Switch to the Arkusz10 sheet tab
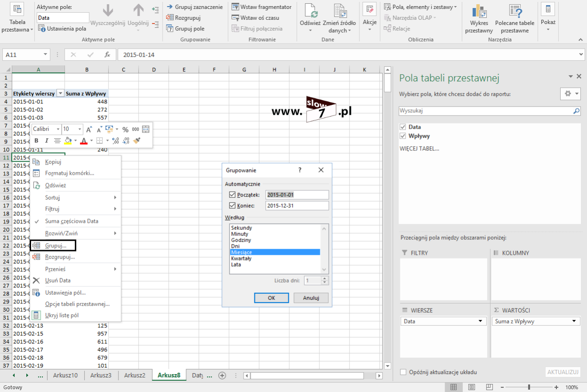Viewport: 587px width, 392px height. click(65, 375)
